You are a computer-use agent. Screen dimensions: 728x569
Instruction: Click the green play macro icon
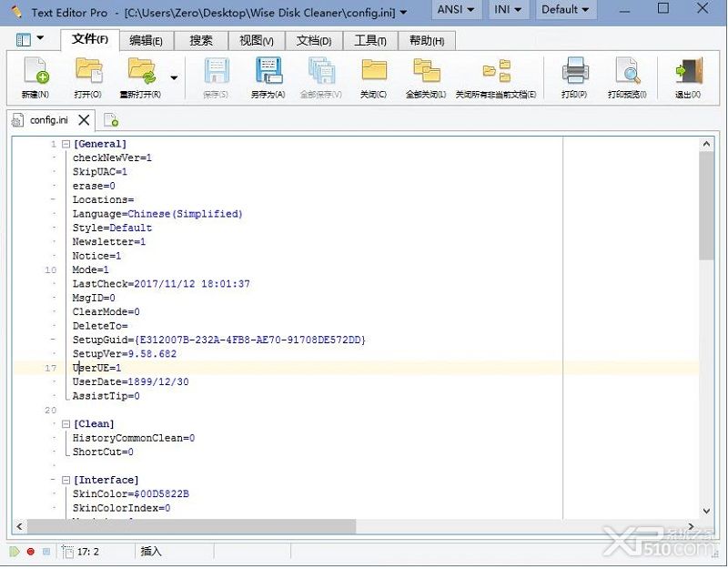coord(15,552)
